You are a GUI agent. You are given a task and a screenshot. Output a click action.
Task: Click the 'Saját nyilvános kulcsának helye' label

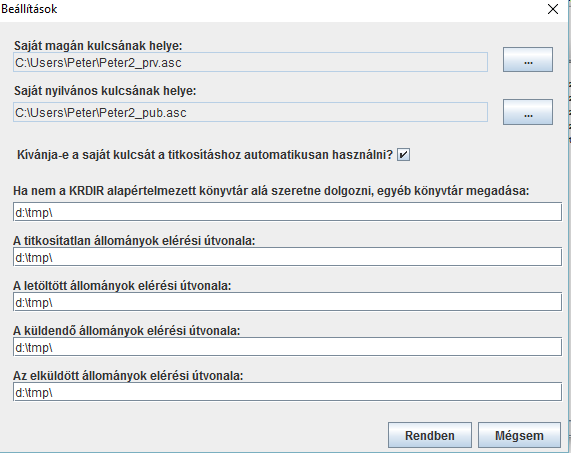click(x=105, y=91)
